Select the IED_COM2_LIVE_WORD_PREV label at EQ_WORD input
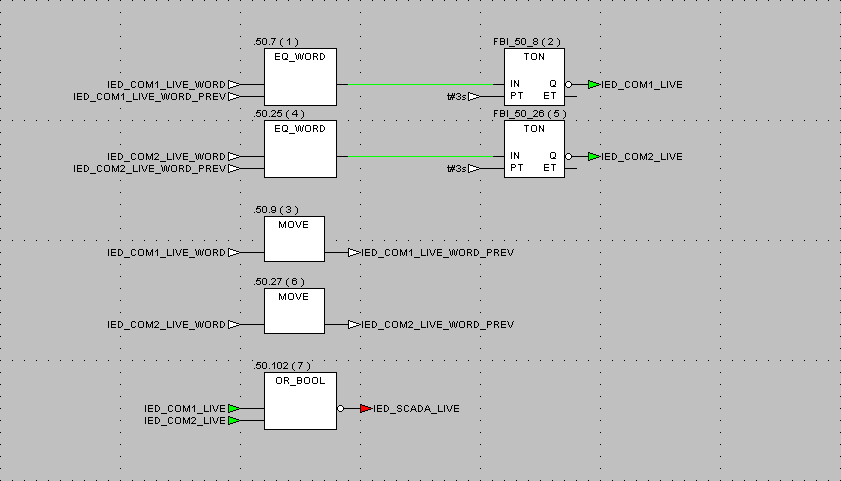 pyautogui.click(x=150, y=168)
